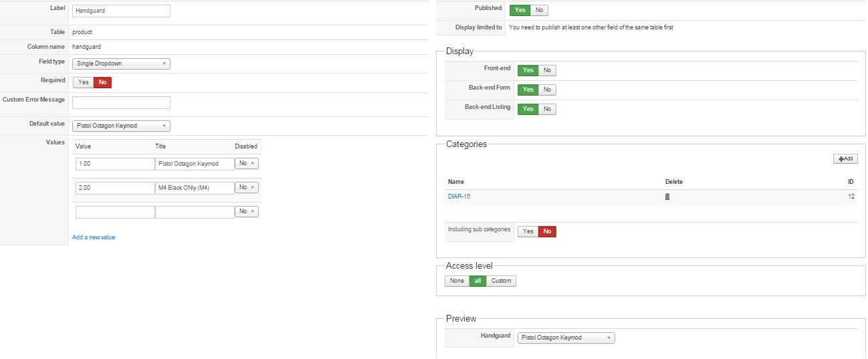Open Disabled dropdown for Pistol Octagon Keymod

(x=247, y=163)
